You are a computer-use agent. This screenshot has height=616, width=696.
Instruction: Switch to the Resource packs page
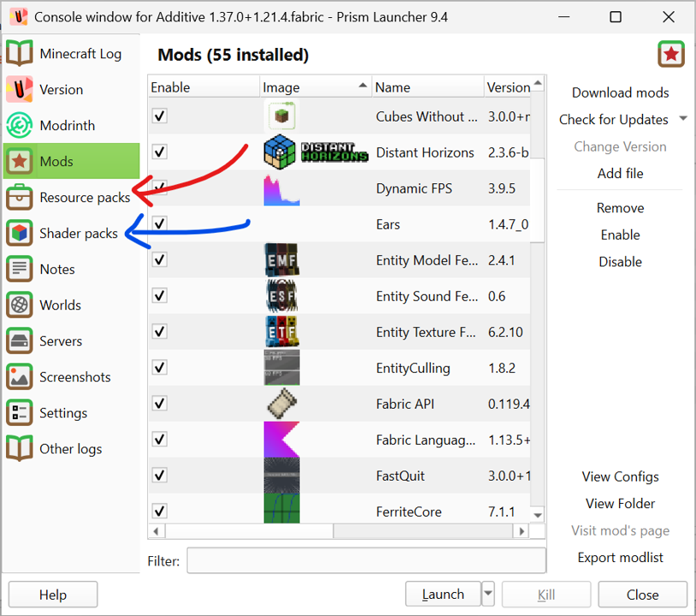click(x=84, y=197)
